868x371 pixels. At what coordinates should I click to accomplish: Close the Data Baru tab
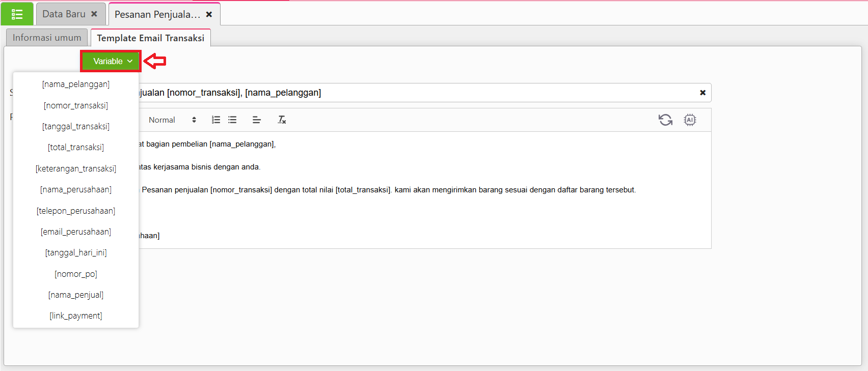(94, 14)
